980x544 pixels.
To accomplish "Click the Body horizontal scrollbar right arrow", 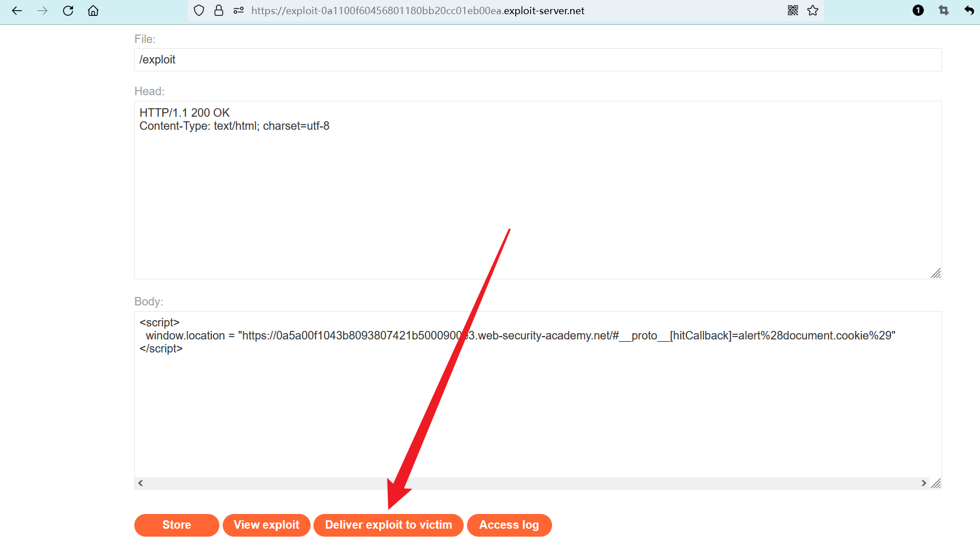I will 924,483.
